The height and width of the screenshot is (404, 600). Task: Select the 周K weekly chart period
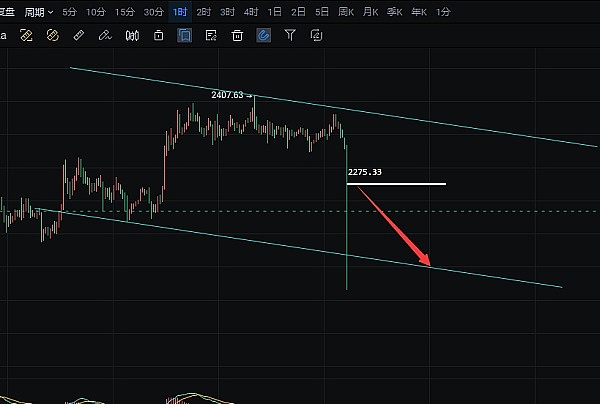coord(346,12)
